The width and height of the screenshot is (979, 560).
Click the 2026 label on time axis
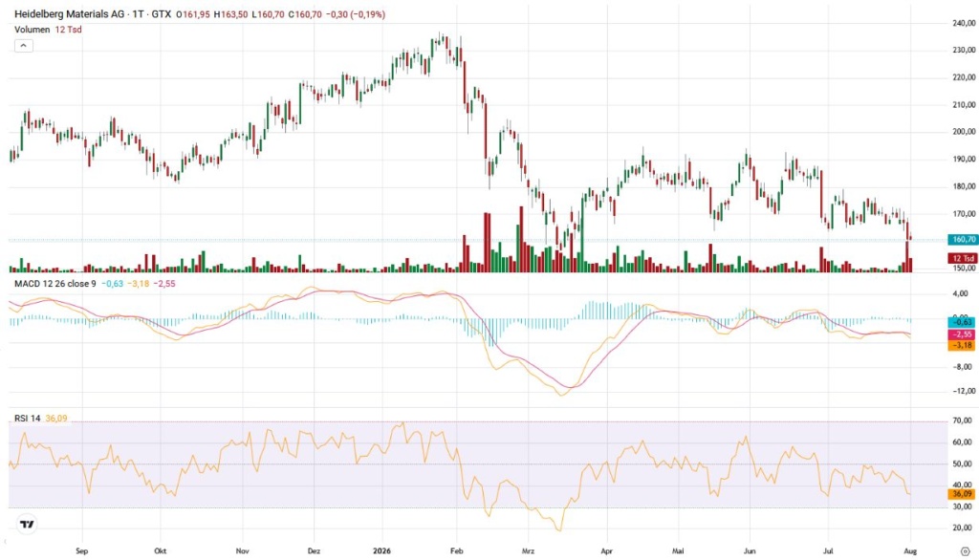[x=381, y=551]
